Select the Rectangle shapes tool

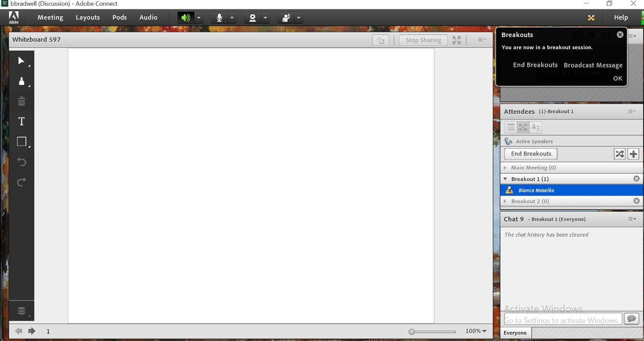(21, 141)
